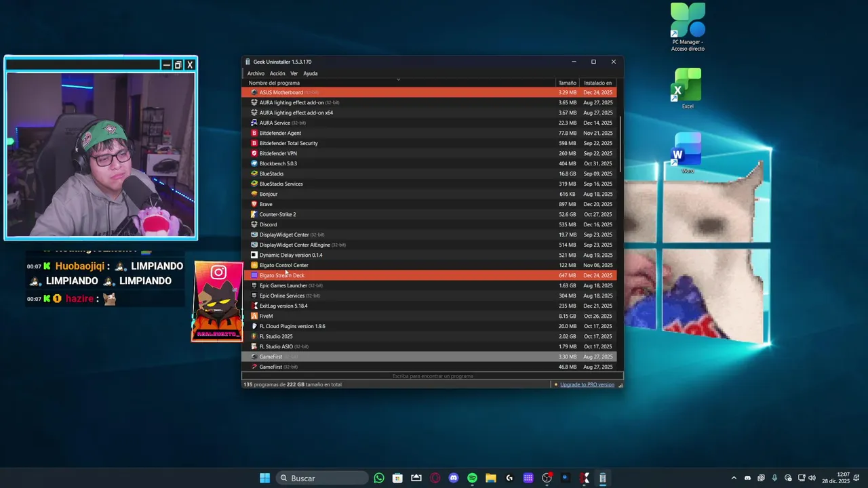868x488 pixels.
Task: Click the Buscar taskbar search box
Action: point(322,478)
